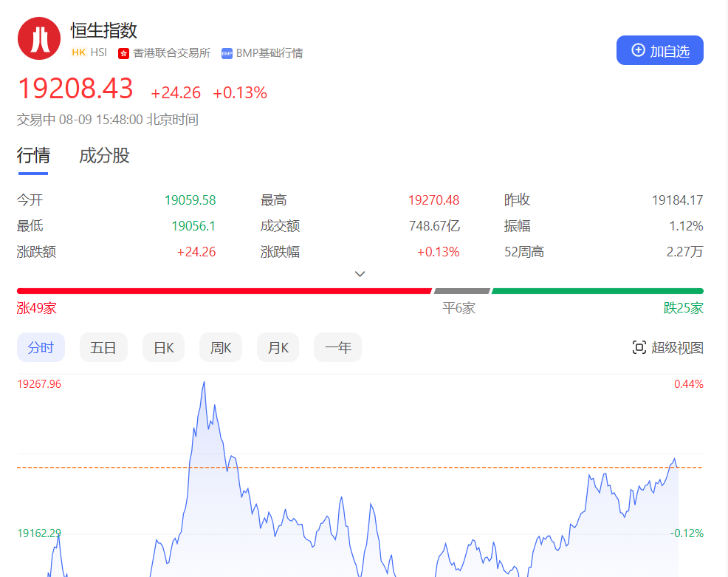Image resolution: width=728 pixels, height=577 pixels.
Task: Click the gray unchanged-stocks bar segment
Action: pos(462,291)
